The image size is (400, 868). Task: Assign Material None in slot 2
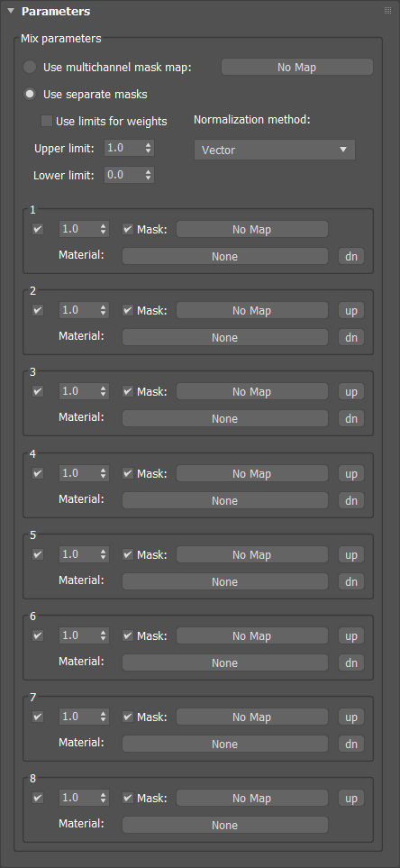coord(224,337)
